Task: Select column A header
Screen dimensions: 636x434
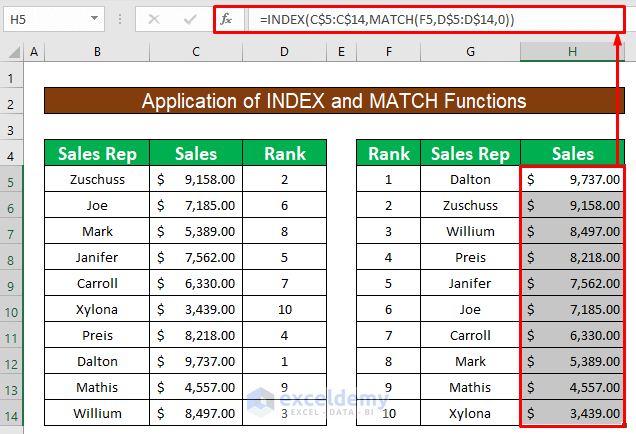Action: pyautogui.click(x=34, y=52)
